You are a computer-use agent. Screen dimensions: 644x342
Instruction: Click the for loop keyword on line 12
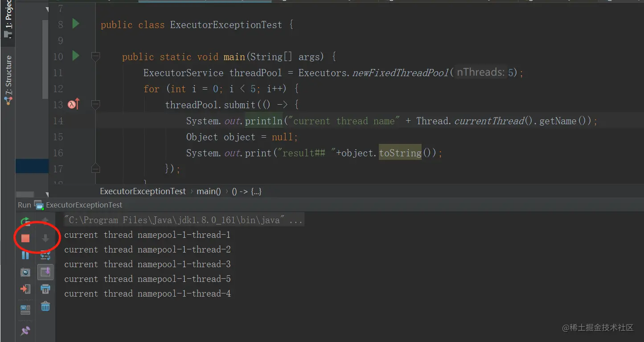click(152, 89)
